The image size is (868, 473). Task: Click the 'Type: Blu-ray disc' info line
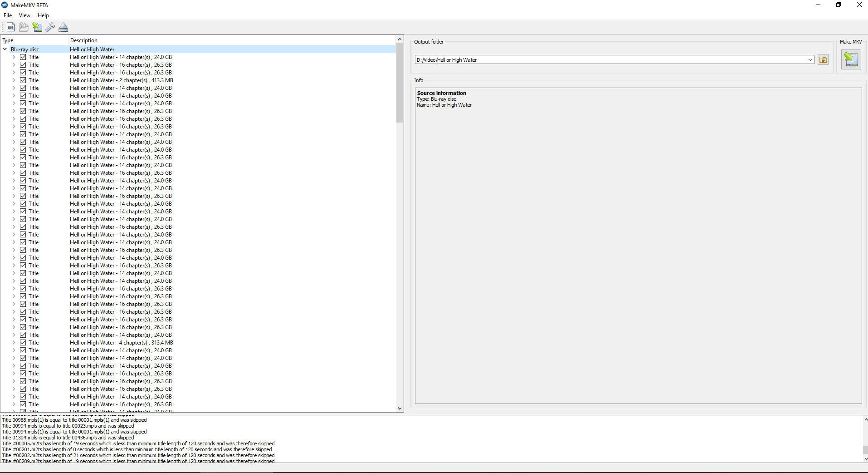[x=436, y=99]
